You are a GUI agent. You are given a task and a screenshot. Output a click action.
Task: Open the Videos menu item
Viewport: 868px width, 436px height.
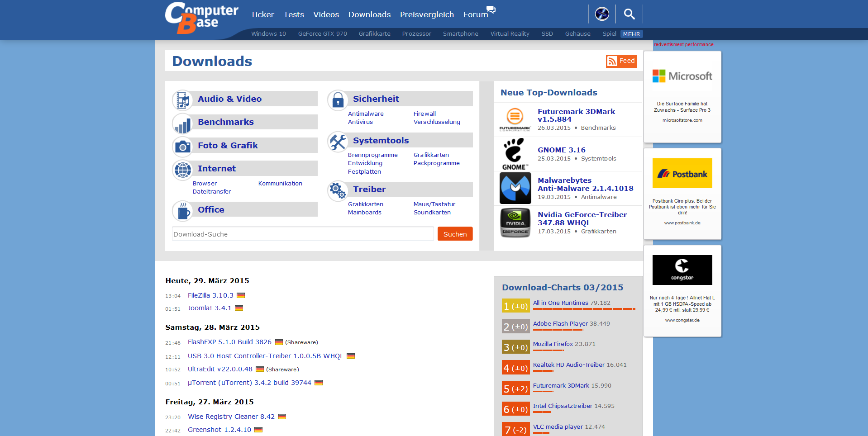pyautogui.click(x=326, y=14)
